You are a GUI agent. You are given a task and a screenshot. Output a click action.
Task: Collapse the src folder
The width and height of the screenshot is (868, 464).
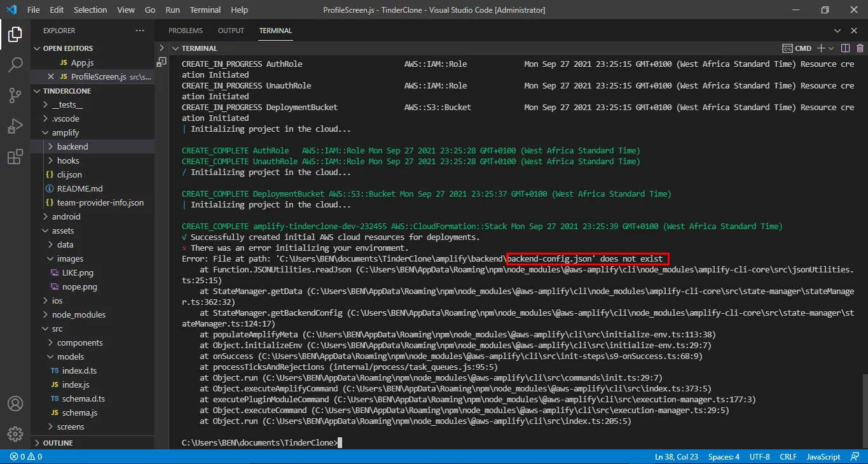click(x=93, y=328)
